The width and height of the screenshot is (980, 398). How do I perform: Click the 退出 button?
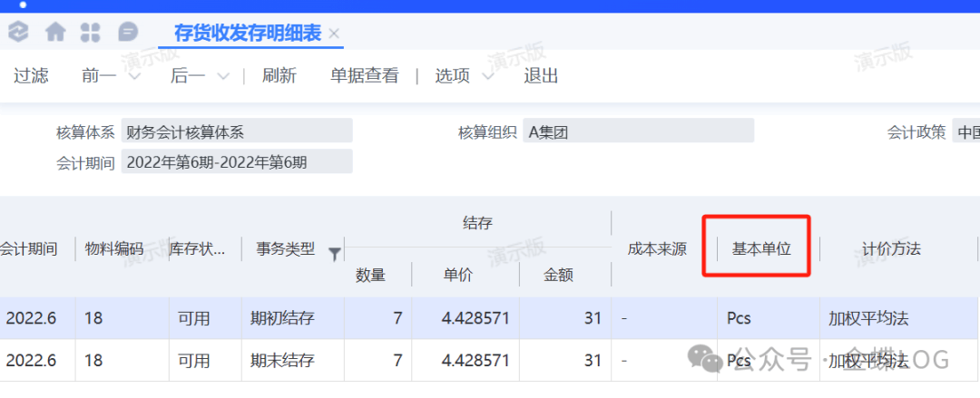[x=541, y=75]
